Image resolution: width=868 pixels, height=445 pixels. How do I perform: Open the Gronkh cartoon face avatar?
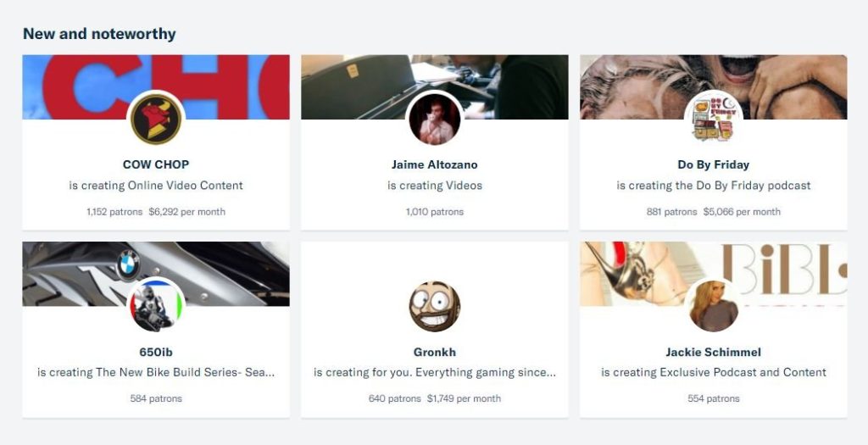(435, 306)
